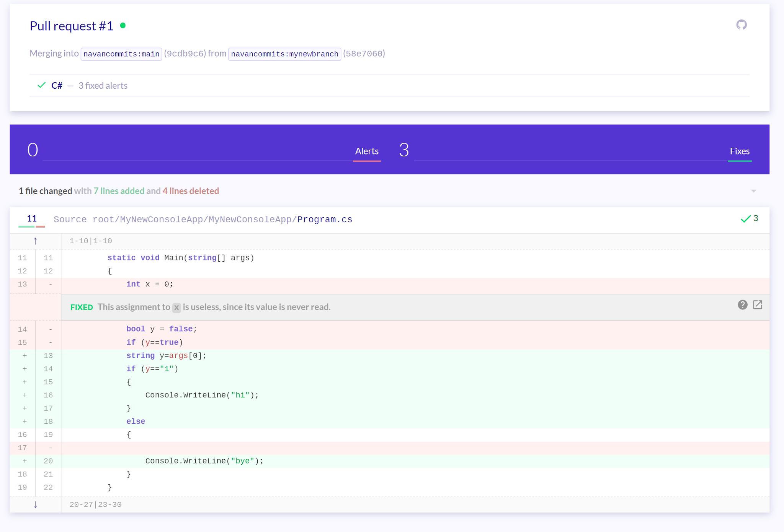Viewport: 784px width, 532px height.
Task: Click the x variable chip in alert
Action: tap(176, 307)
